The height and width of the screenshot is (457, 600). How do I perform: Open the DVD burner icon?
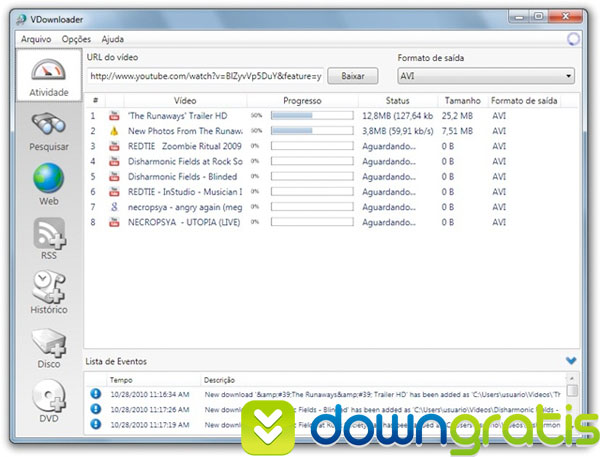pos(49,396)
